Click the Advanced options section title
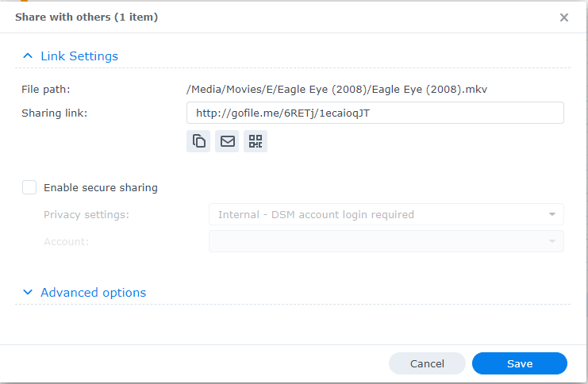This screenshot has height=384, width=588. pyautogui.click(x=94, y=293)
